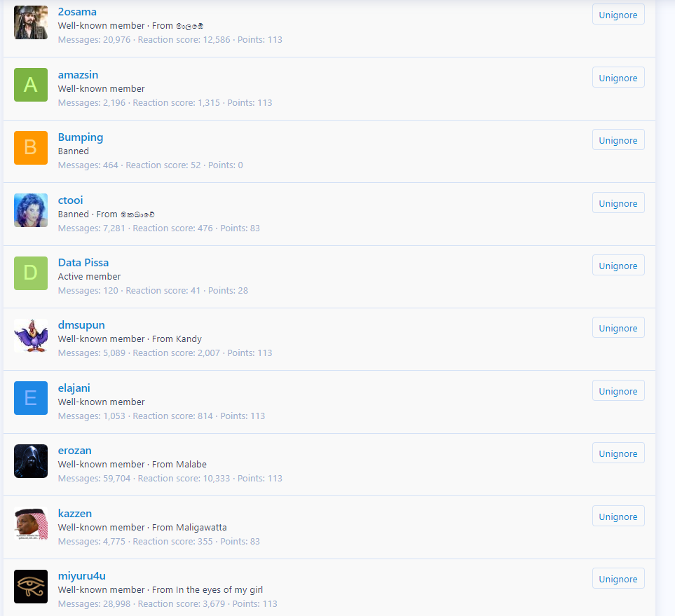Image resolution: width=675 pixels, height=616 pixels.
Task: Open erozan's dark hooded figure avatar
Action: [31, 460]
